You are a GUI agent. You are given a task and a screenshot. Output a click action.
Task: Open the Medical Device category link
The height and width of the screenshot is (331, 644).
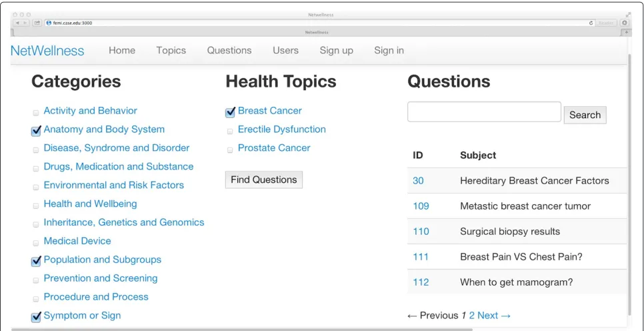click(77, 241)
